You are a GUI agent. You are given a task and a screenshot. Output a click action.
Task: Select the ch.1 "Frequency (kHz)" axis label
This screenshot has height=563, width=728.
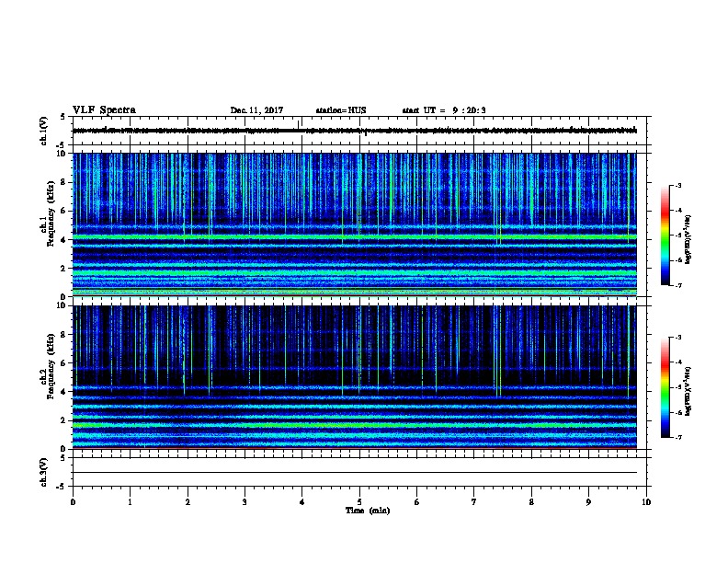(51, 213)
